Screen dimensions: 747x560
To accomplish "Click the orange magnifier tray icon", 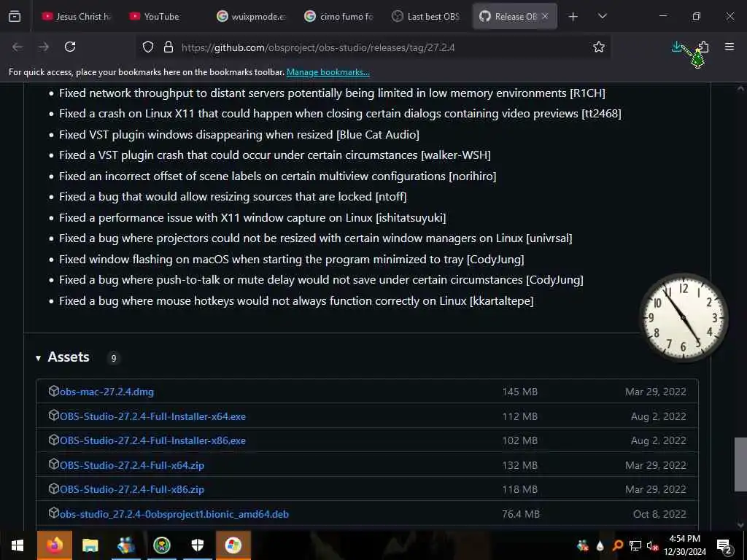I will click(x=617, y=545).
